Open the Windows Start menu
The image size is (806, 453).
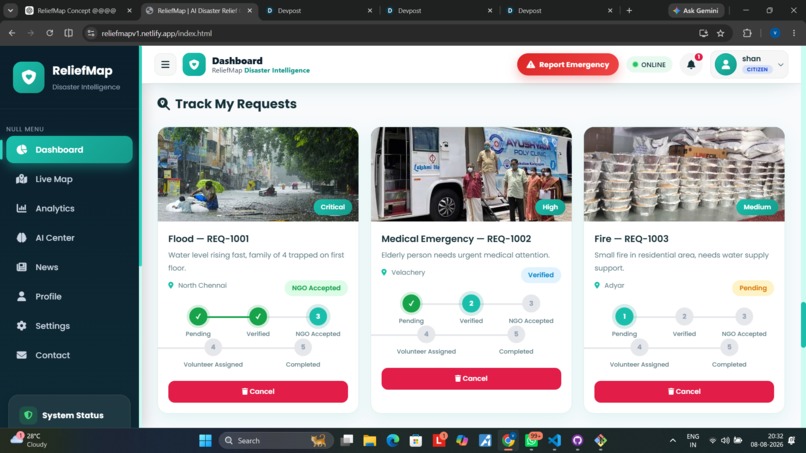[x=205, y=441]
